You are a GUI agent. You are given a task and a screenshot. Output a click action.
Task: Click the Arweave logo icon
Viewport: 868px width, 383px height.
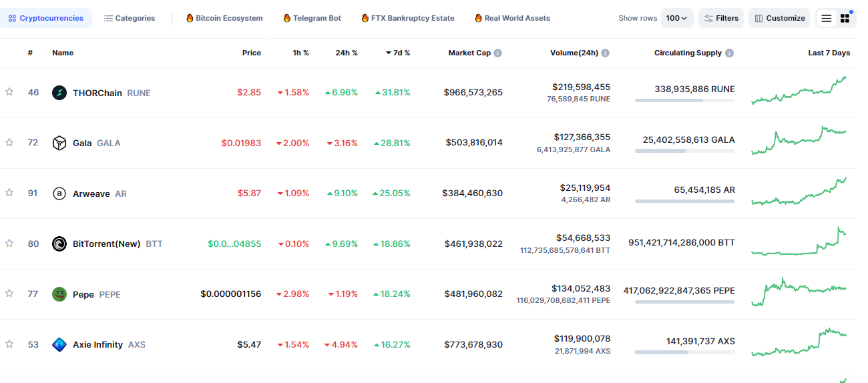[x=59, y=194]
